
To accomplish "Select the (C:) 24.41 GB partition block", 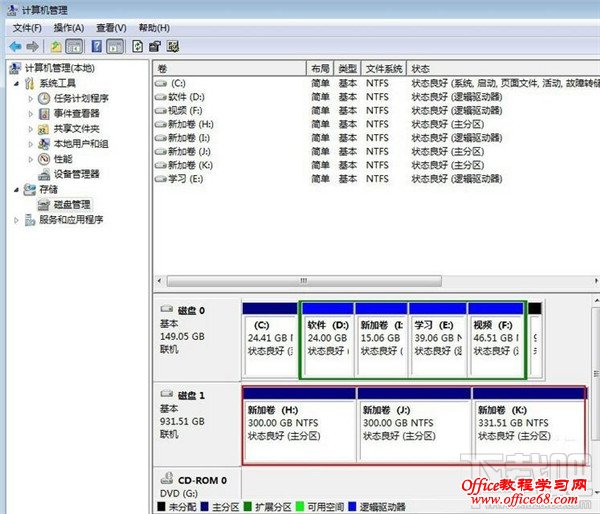I will click(270, 340).
